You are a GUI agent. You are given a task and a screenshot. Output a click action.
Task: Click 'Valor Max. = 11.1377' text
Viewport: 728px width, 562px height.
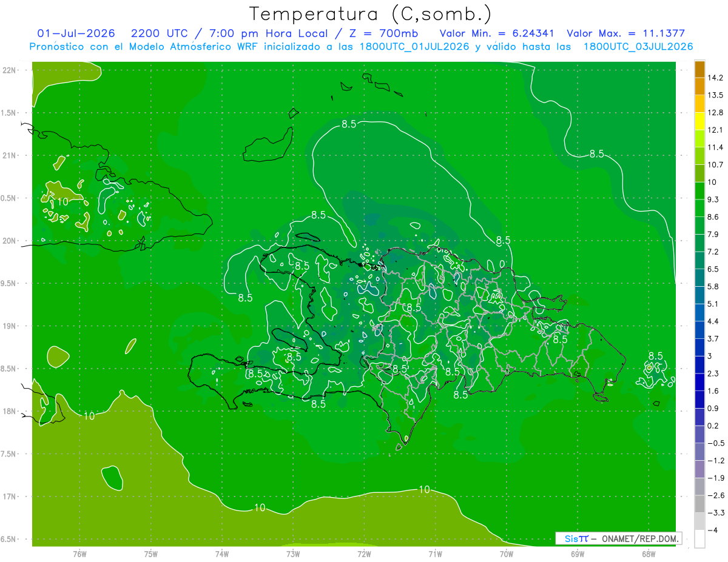625,33
